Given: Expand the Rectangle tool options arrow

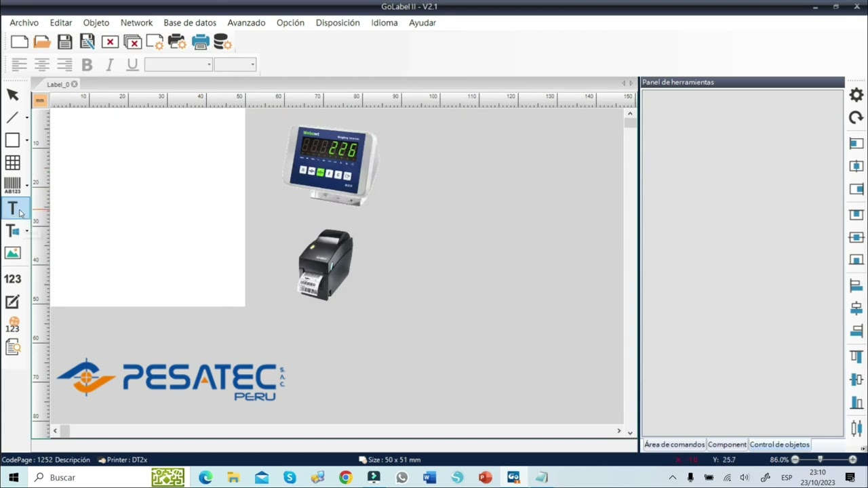Looking at the screenshot, I should 26,140.
